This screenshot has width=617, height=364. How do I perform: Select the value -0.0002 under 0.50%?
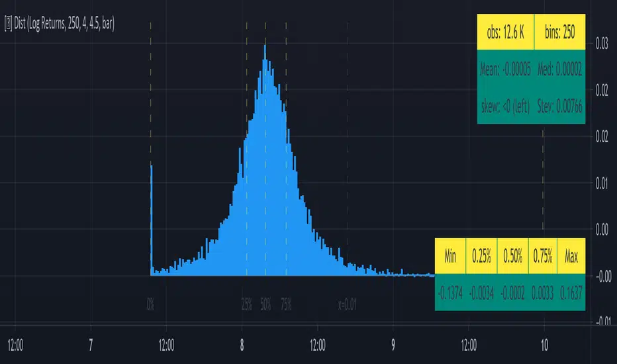click(512, 293)
